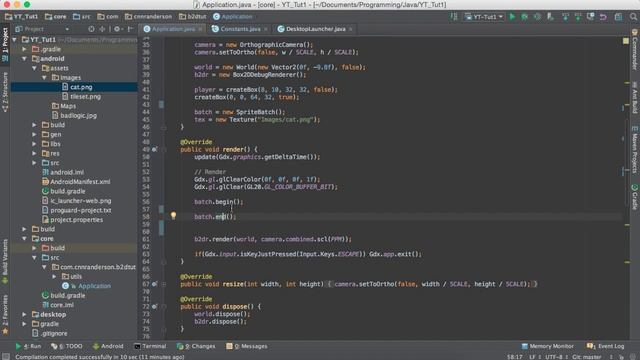This screenshot has width=640, height=360.
Task: Click the LF line separator selector
Action: [x=534, y=357]
